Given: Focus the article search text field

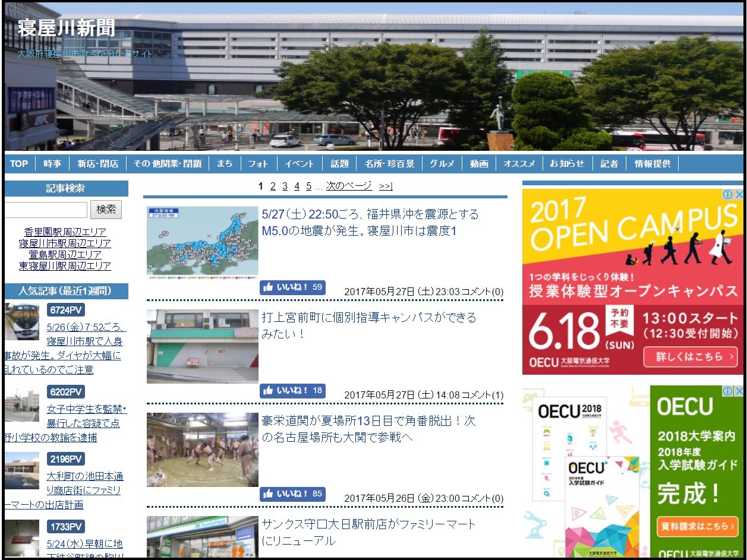Looking at the screenshot, I should [46, 210].
